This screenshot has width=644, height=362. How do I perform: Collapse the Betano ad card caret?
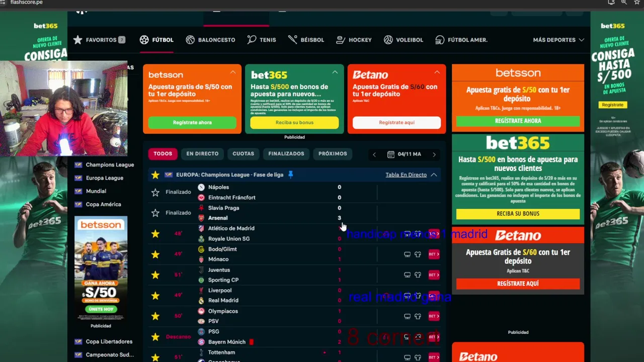pos(437,72)
